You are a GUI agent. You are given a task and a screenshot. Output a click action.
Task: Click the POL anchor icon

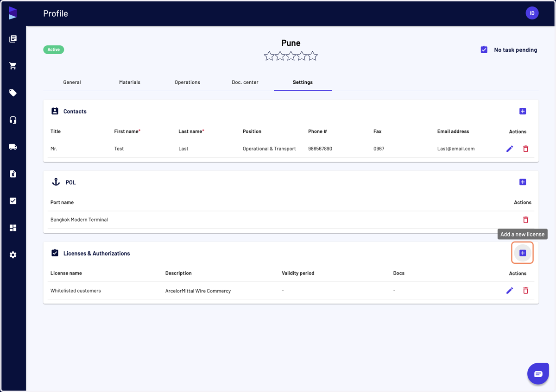(56, 182)
